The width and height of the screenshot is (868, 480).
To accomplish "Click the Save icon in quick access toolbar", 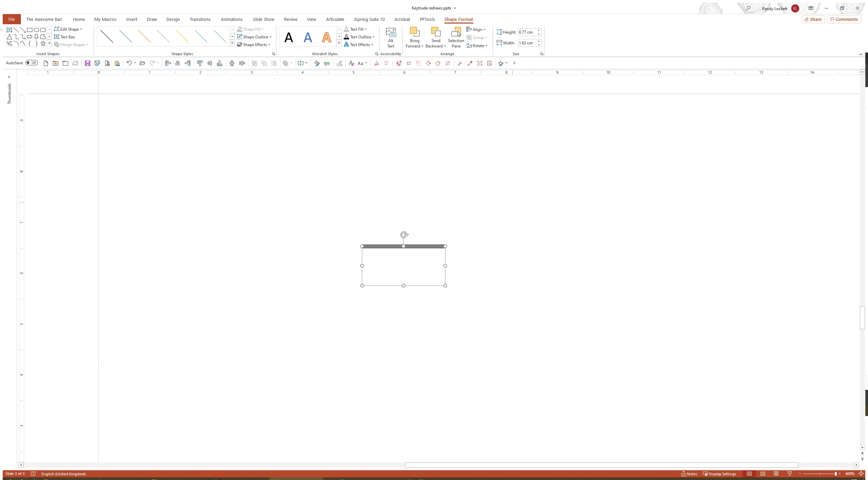I will pyautogui.click(x=88, y=63).
